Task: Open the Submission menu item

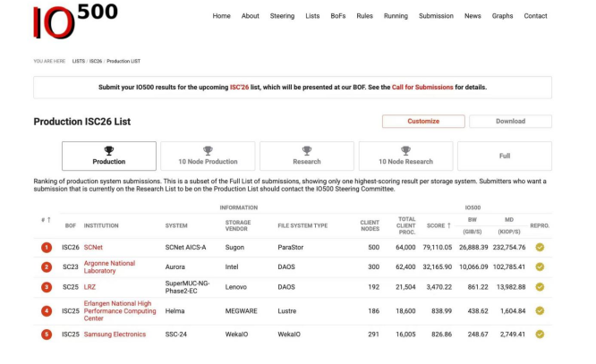Action: coord(436,16)
